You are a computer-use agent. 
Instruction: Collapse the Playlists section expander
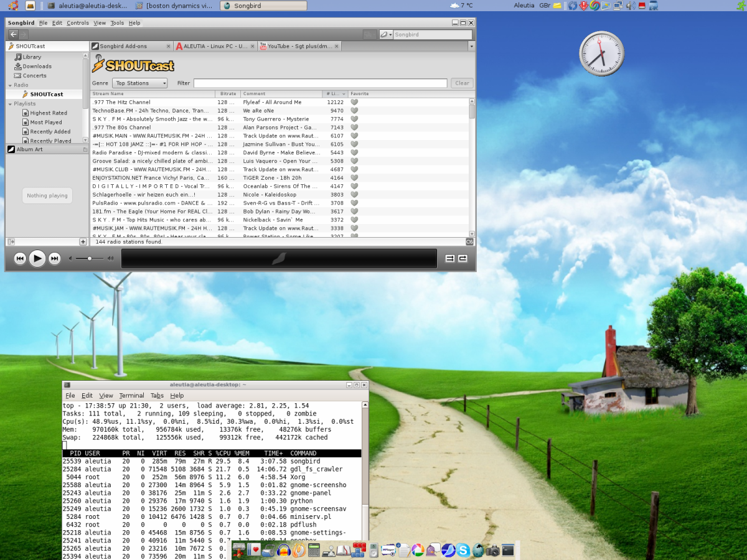click(10, 104)
